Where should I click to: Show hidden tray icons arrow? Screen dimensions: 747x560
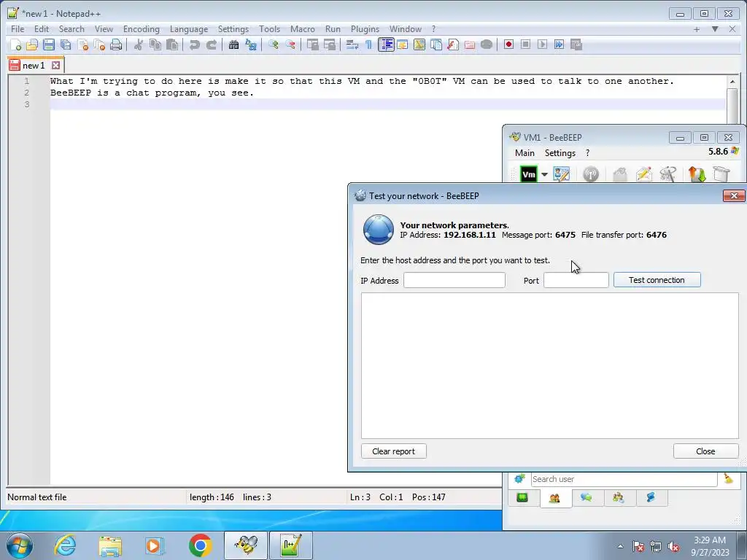tap(620, 546)
